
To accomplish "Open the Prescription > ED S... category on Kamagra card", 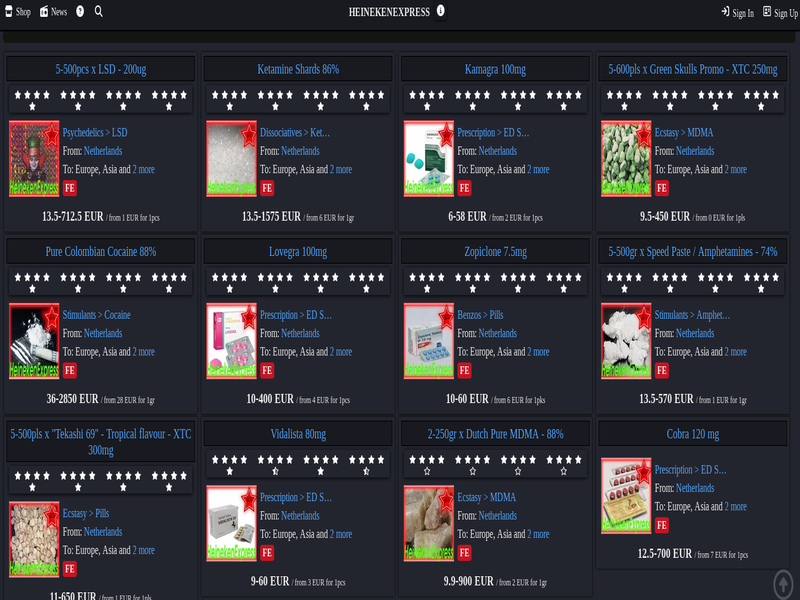I will [493, 133].
